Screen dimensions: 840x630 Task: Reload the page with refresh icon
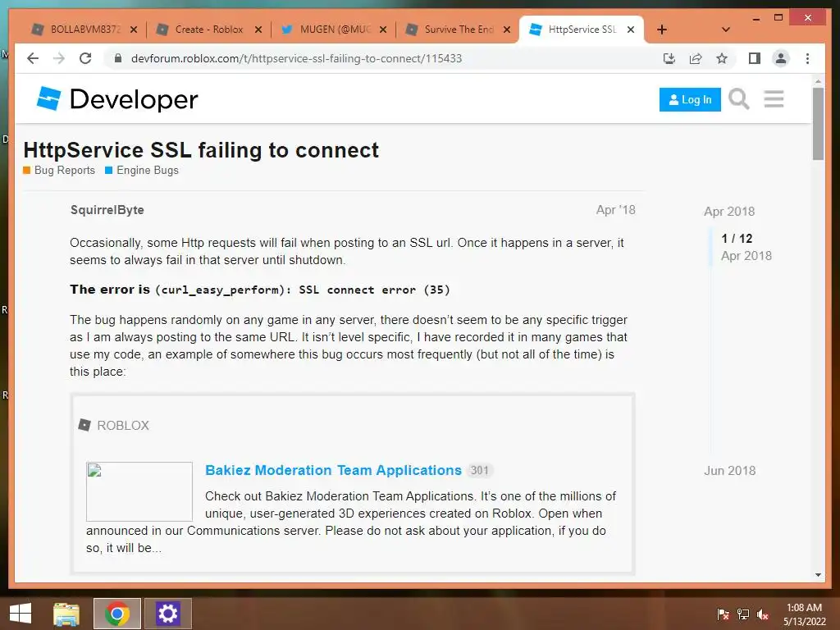85,58
